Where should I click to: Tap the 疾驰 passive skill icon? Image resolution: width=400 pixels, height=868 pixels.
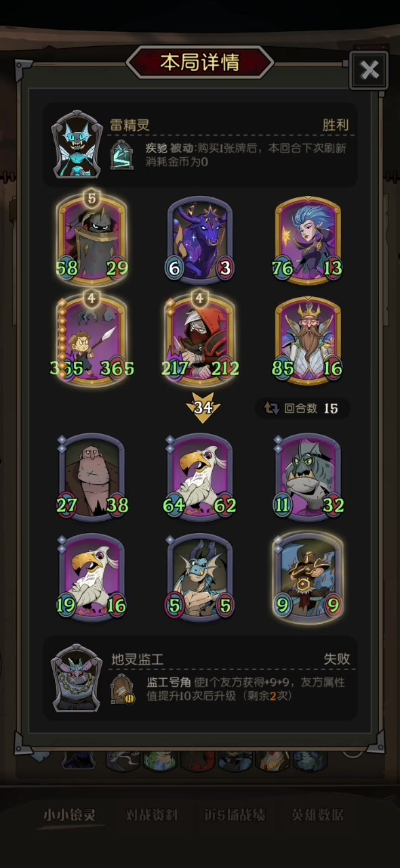(122, 154)
